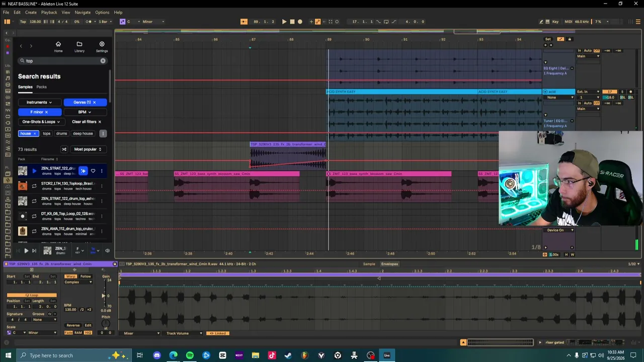Open the Playback menu

pos(49,12)
